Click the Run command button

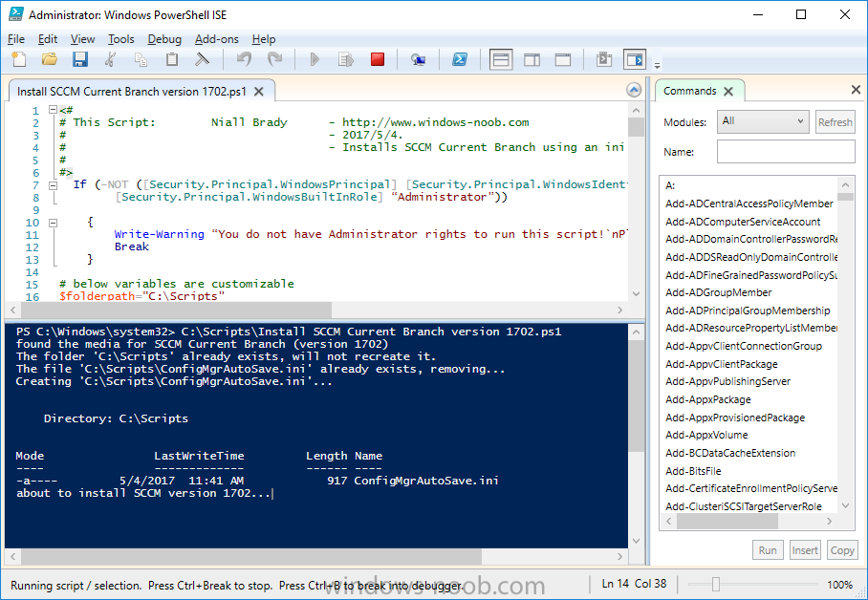[x=768, y=550]
